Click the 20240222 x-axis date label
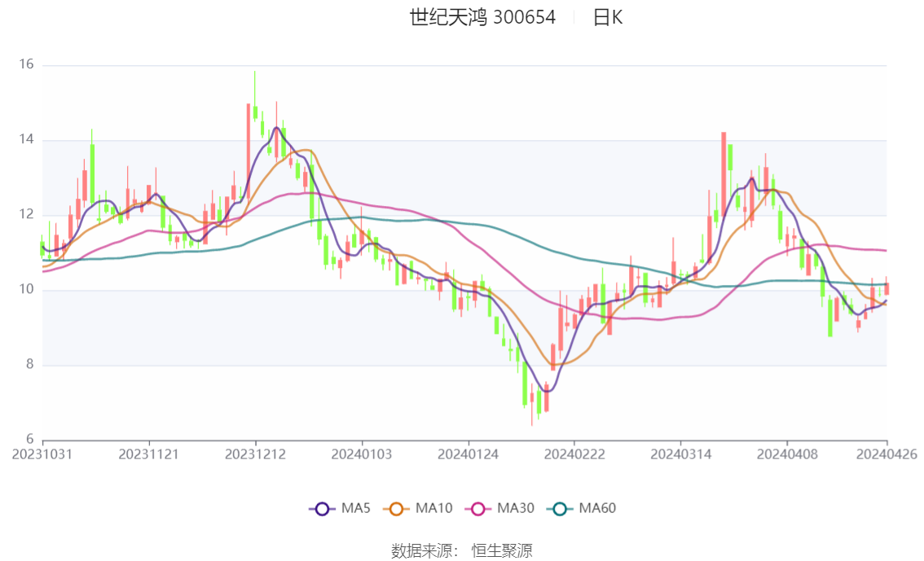The height and width of the screenshot is (561, 924). point(574,454)
